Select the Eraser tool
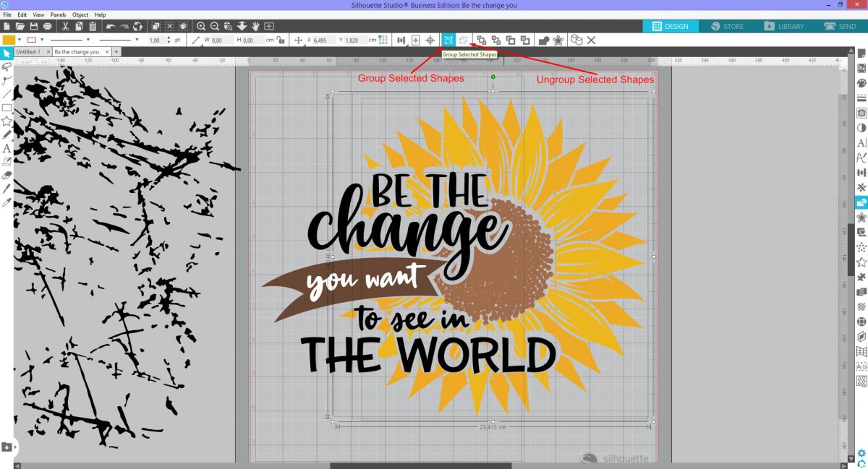Viewport: 868px width, 469px height. click(7, 175)
